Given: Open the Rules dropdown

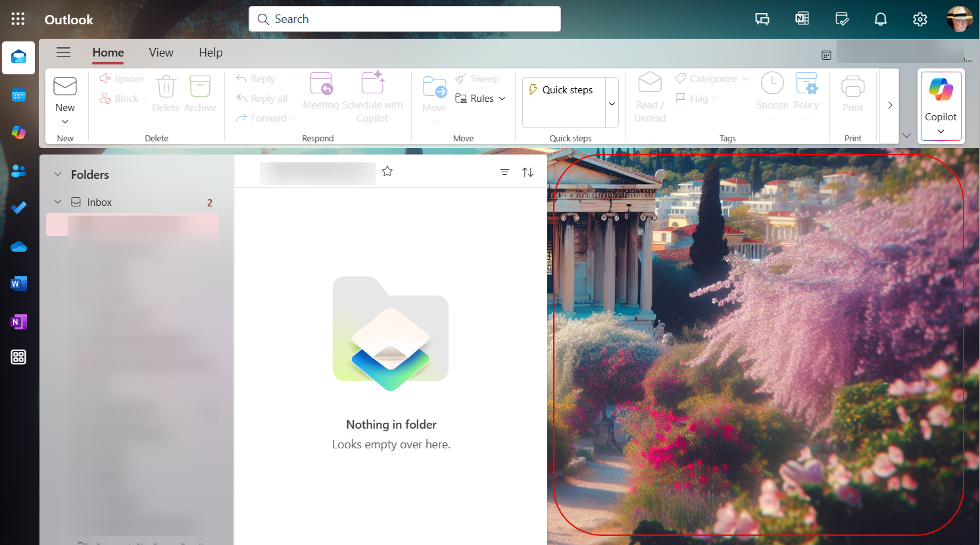Looking at the screenshot, I should coord(481,98).
